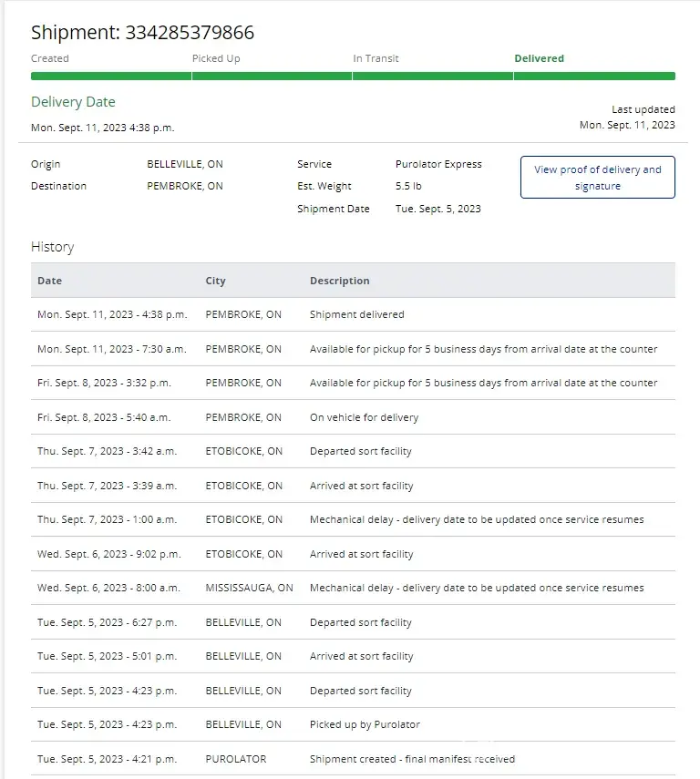
Task: Click the green progress bar under Delivered
Action: coord(594,77)
